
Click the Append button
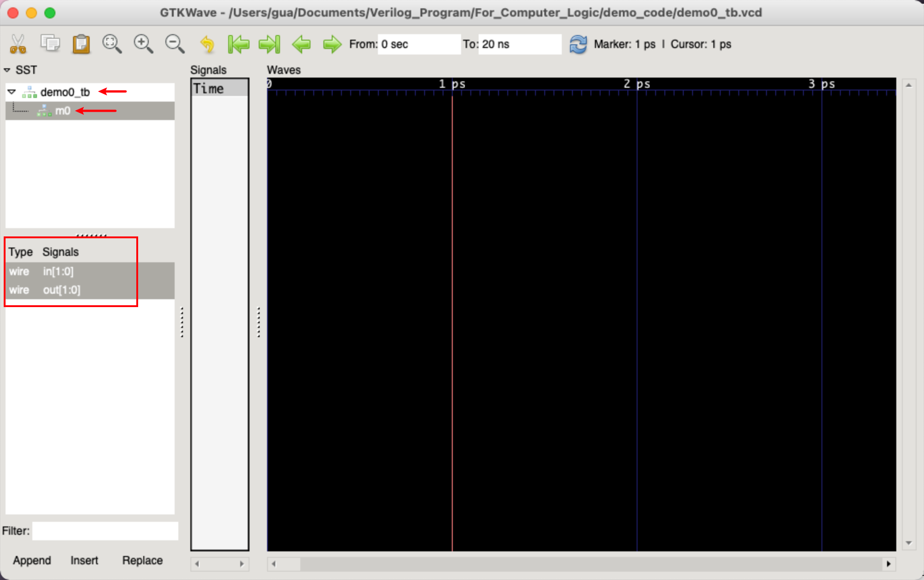point(32,560)
